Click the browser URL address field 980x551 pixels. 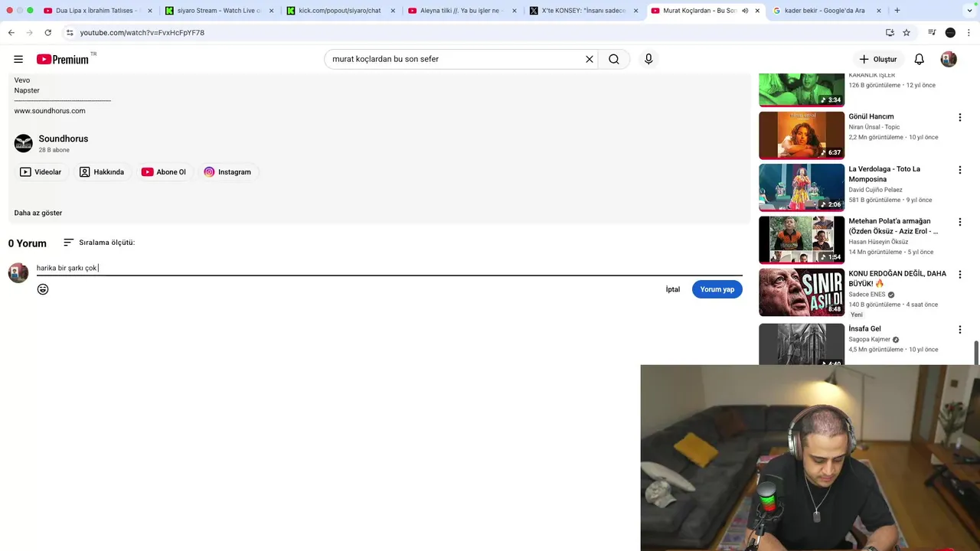(475, 33)
